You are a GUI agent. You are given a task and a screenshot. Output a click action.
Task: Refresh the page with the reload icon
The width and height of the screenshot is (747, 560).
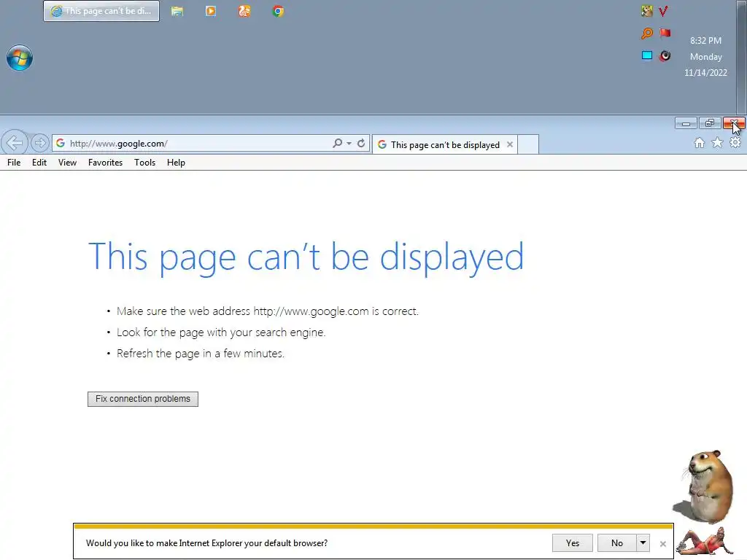tap(361, 144)
